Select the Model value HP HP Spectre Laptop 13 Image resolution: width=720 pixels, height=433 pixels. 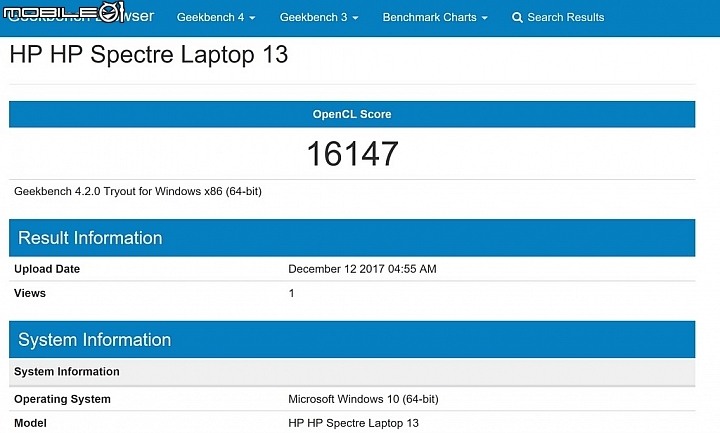pyautogui.click(x=354, y=423)
